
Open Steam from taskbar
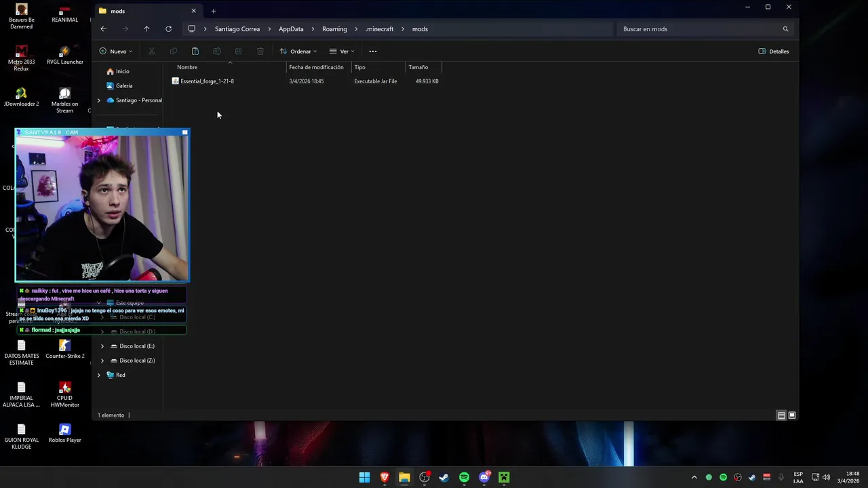[x=444, y=477]
